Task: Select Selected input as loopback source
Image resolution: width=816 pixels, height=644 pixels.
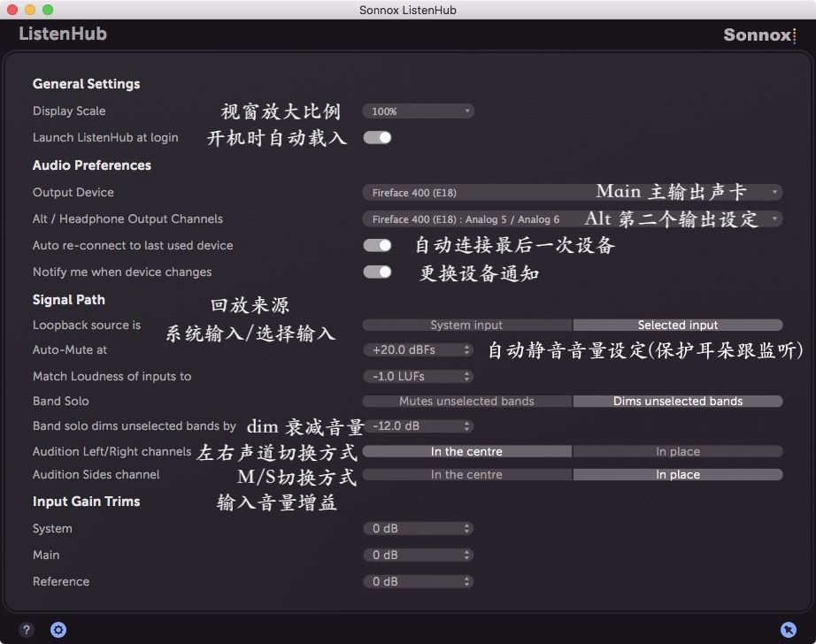Action: click(x=678, y=326)
